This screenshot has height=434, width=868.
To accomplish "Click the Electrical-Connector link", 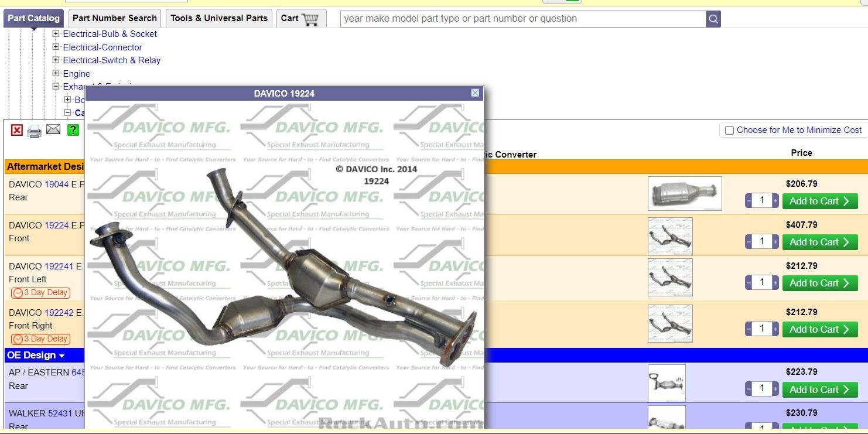I will (102, 47).
